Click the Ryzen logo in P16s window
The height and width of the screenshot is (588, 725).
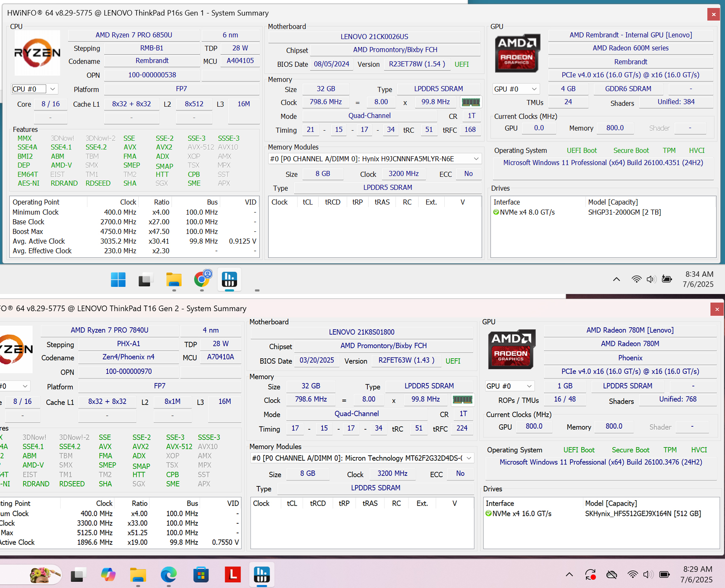[x=37, y=53]
